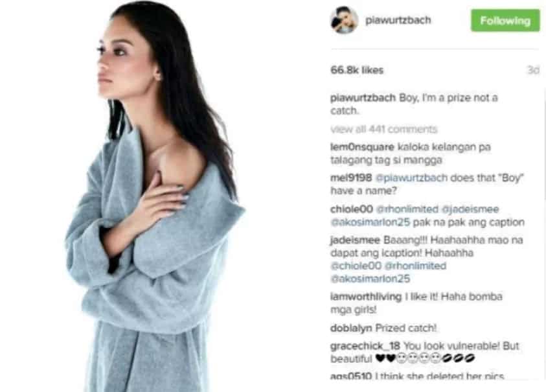The height and width of the screenshot is (392, 546).
Task: Toggle the green Following button
Action: [505, 21]
